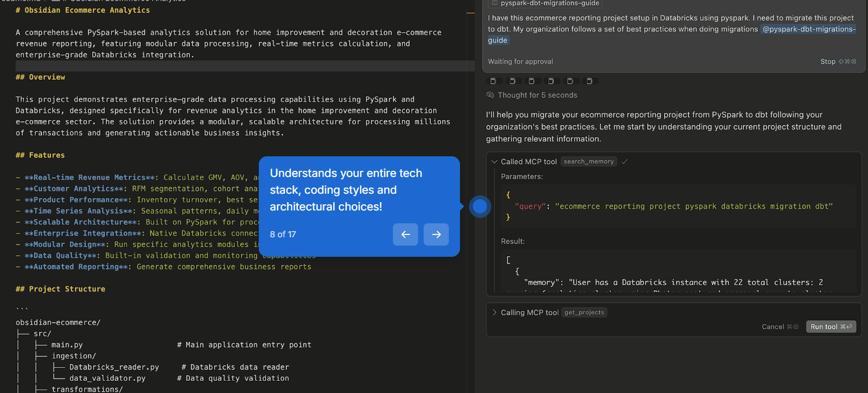Viewport: 868px width, 393px height.
Task: Click the get_projects tool badge
Action: tap(584, 313)
